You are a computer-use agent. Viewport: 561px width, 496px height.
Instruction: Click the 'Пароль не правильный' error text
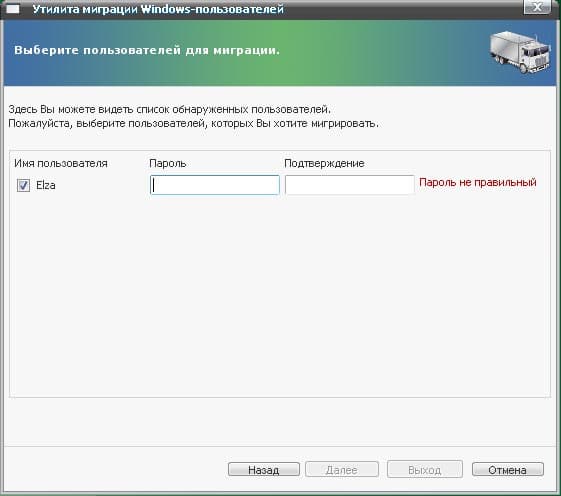[478, 183]
